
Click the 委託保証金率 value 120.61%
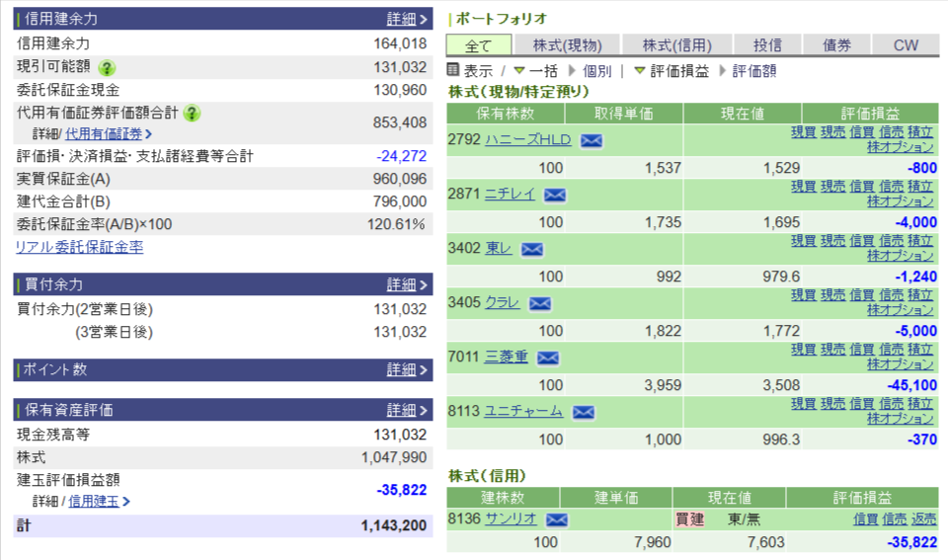pyautogui.click(x=396, y=224)
